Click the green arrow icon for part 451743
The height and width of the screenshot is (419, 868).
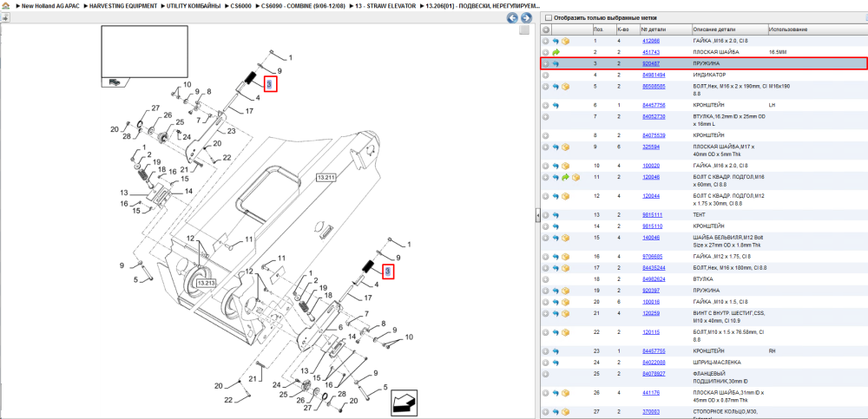pos(556,53)
